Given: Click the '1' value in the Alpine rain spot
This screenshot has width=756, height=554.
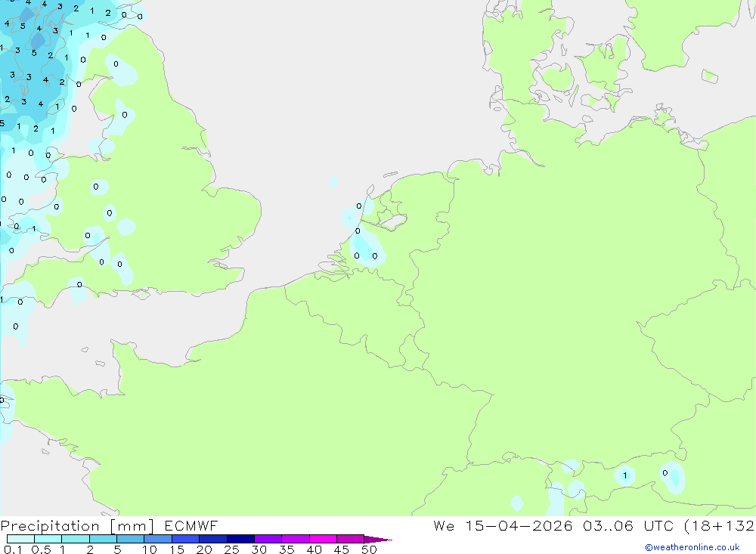Looking at the screenshot, I should point(625,475).
